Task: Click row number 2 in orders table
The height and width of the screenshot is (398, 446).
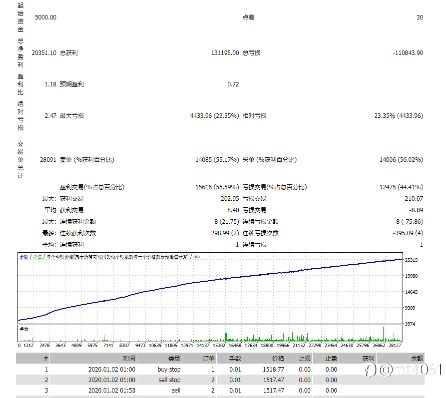Action: click(x=46, y=380)
